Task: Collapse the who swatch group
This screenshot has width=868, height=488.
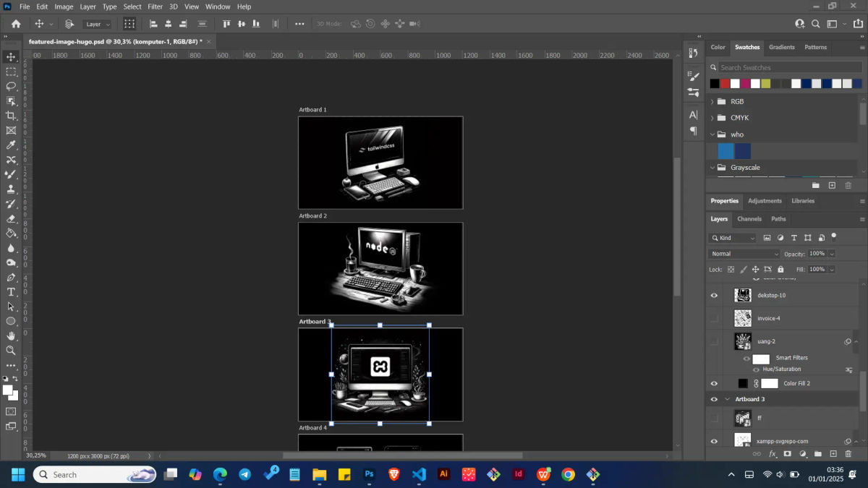Action: 712,134
